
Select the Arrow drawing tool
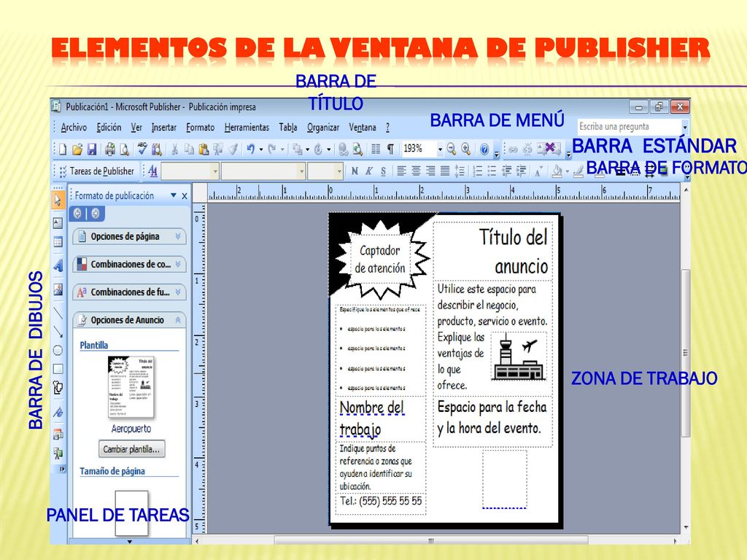tap(58, 332)
